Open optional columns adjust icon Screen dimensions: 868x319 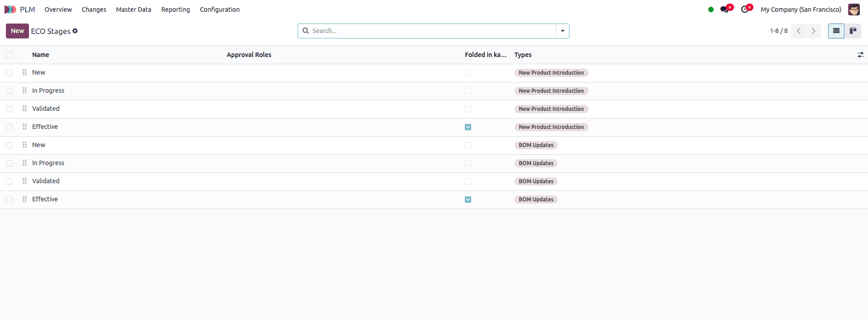[860, 55]
